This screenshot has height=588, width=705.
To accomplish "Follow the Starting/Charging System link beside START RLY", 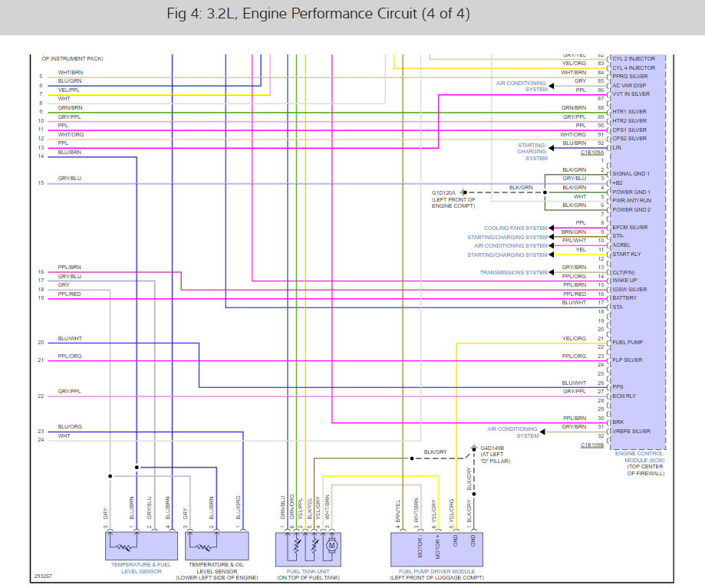I will tap(507, 255).
